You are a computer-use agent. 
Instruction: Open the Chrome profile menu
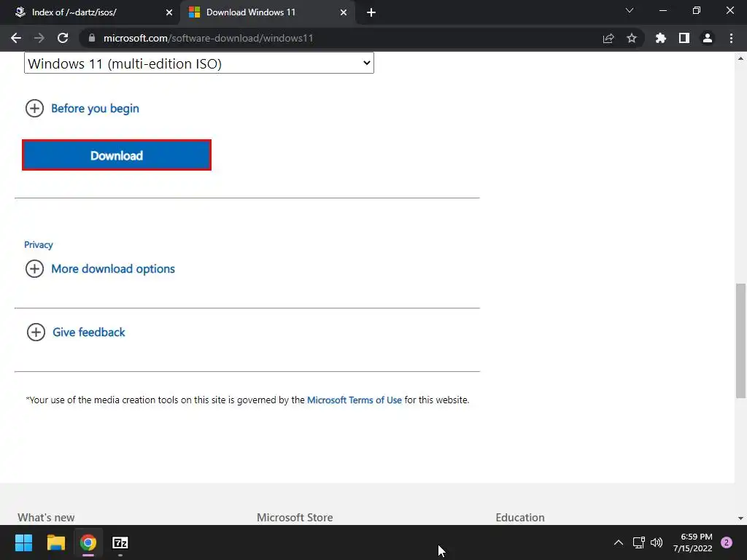coord(708,38)
